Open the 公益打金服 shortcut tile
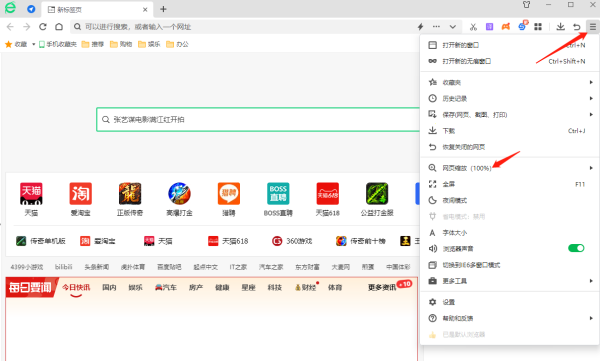 coord(377,199)
